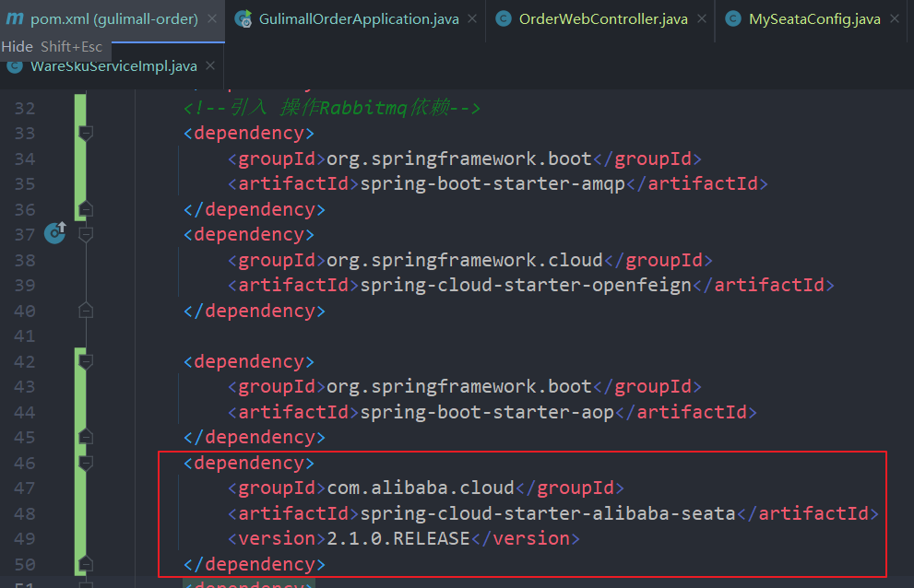Click closing dependency tag on line 36

point(255,209)
